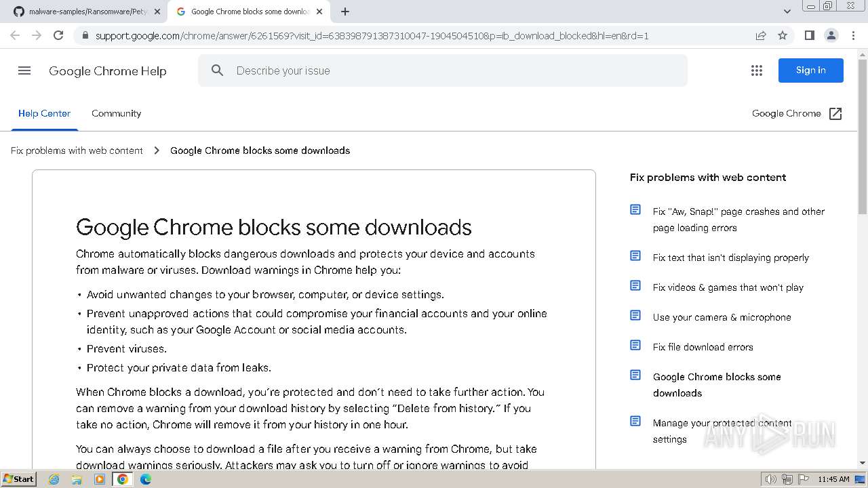Open Microsoft Edge from taskbar

point(146,479)
